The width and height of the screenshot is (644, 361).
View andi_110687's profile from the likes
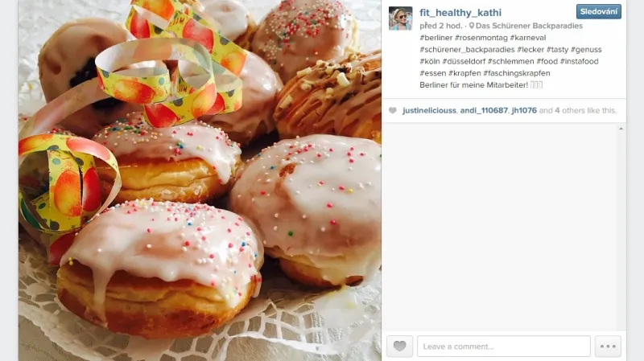click(484, 110)
